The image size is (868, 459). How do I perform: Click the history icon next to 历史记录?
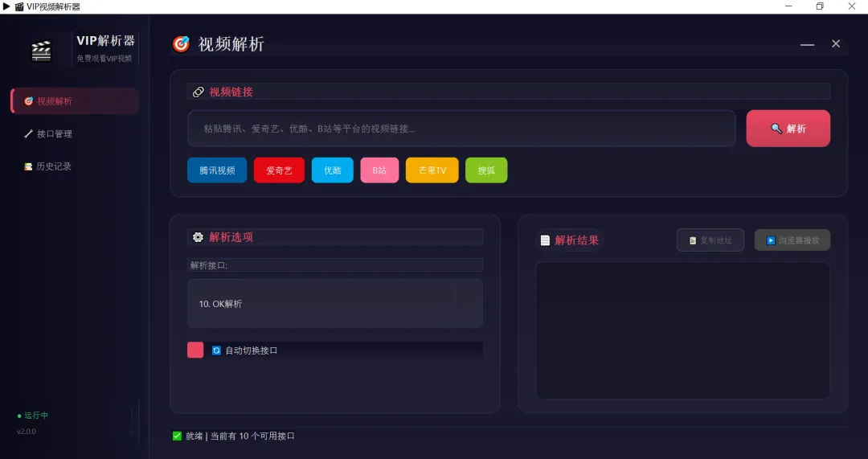tap(28, 166)
